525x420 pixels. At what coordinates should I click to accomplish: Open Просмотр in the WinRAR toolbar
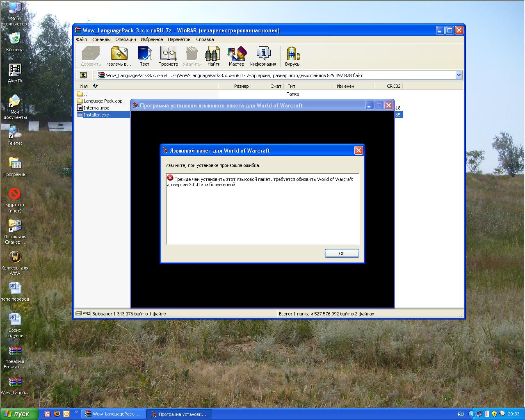click(x=168, y=56)
